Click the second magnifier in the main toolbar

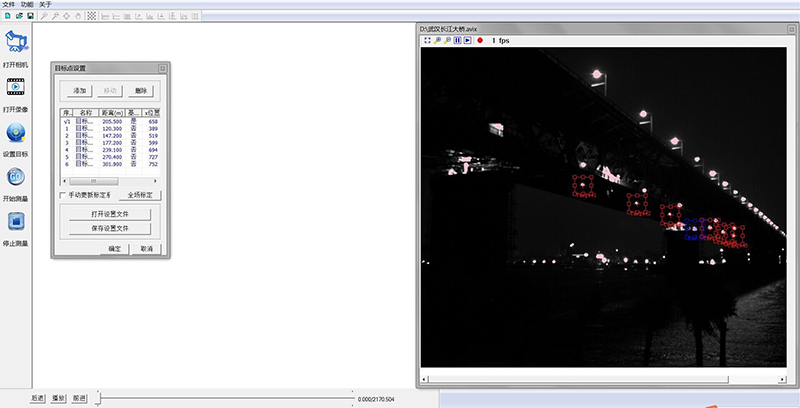click(x=56, y=16)
